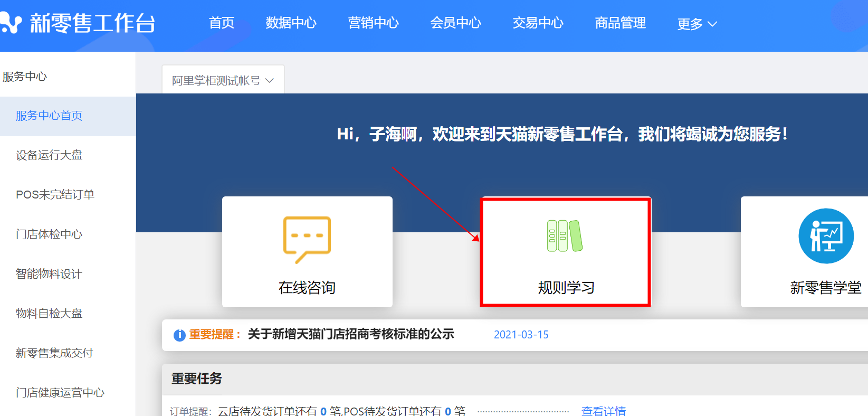The width and height of the screenshot is (868, 416).
Task: Open the 营销中心 navigation item
Action: (x=373, y=23)
